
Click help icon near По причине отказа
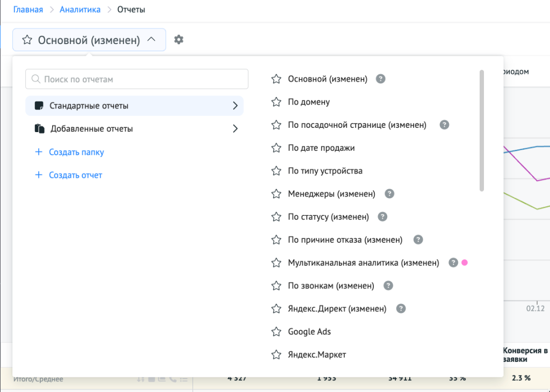point(418,239)
